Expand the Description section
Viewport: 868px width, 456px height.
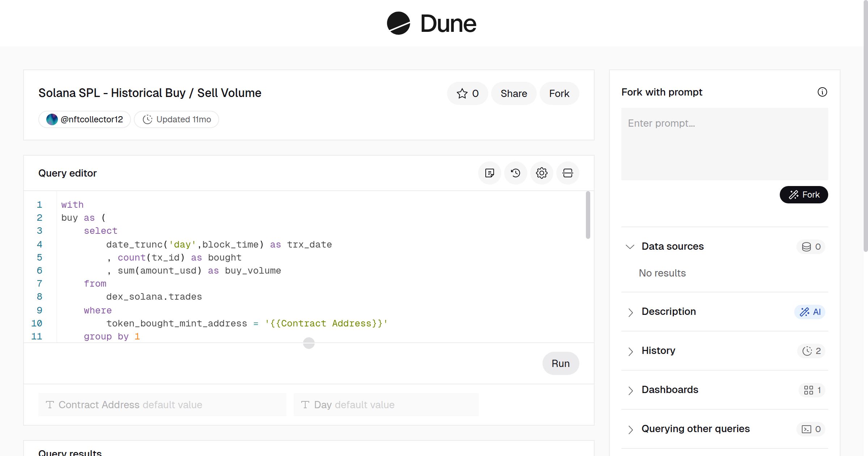(631, 312)
